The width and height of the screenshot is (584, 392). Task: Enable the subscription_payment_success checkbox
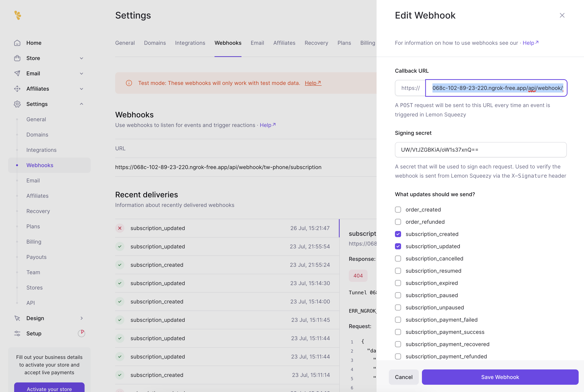pyautogui.click(x=398, y=332)
